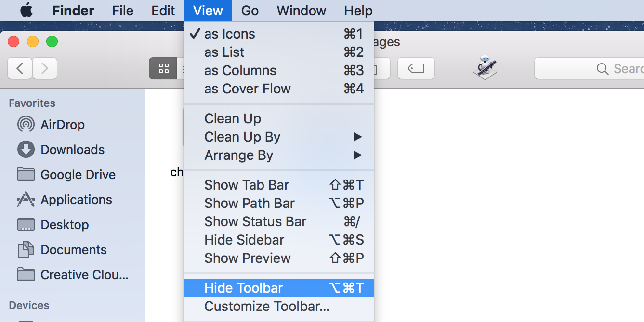The height and width of the screenshot is (322, 644).
Task: Expand the 'Clean Up By' submenu
Action: (x=242, y=137)
